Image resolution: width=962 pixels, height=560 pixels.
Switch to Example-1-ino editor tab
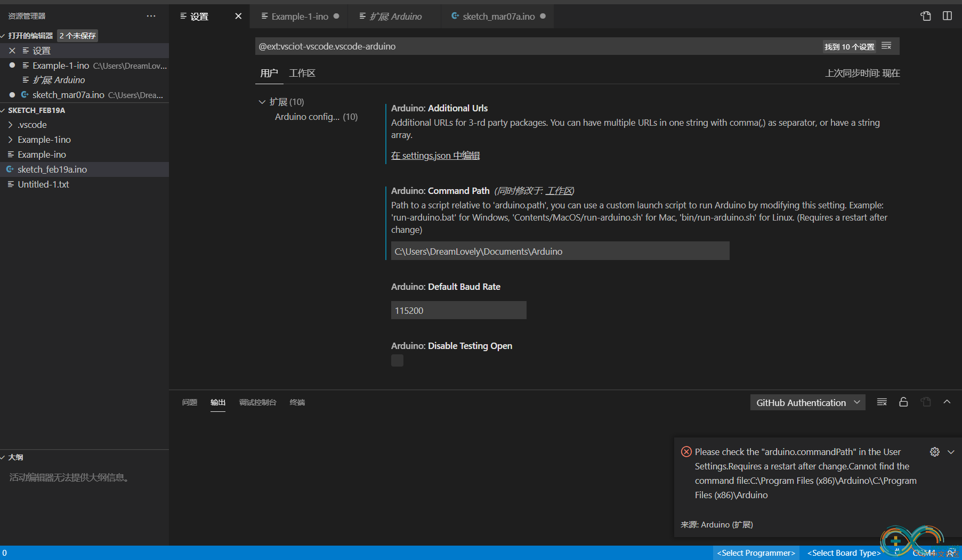click(299, 17)
